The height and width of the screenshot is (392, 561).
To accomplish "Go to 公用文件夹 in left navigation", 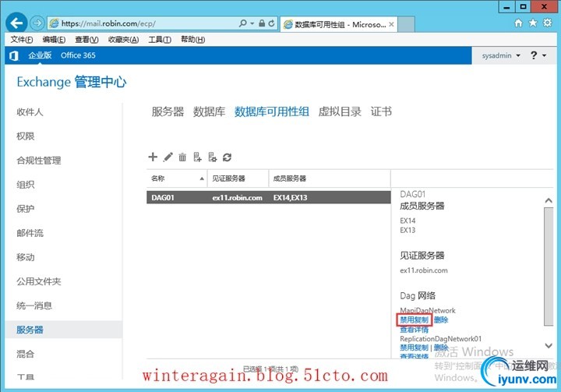I will point(39,281).
